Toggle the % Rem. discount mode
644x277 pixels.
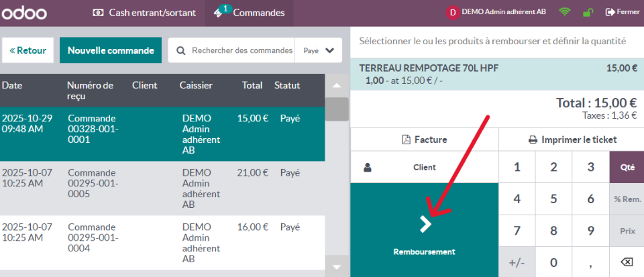(x=627, y=199)
